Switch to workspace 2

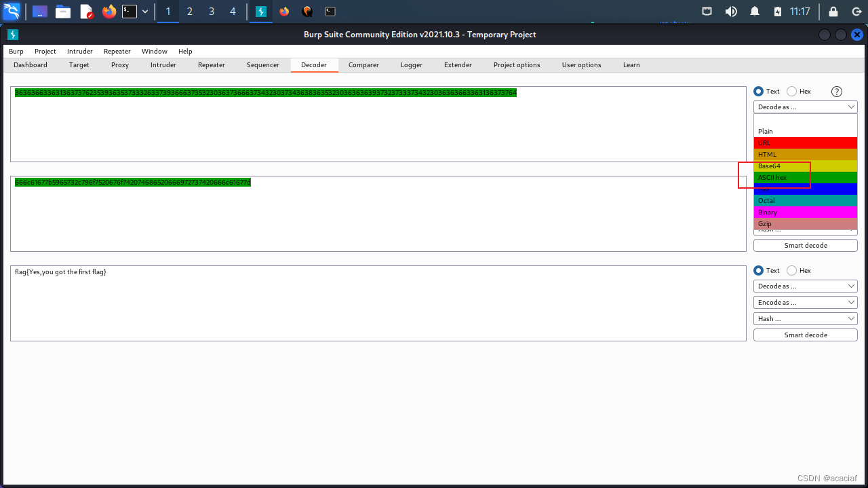(x=190, y=12)
